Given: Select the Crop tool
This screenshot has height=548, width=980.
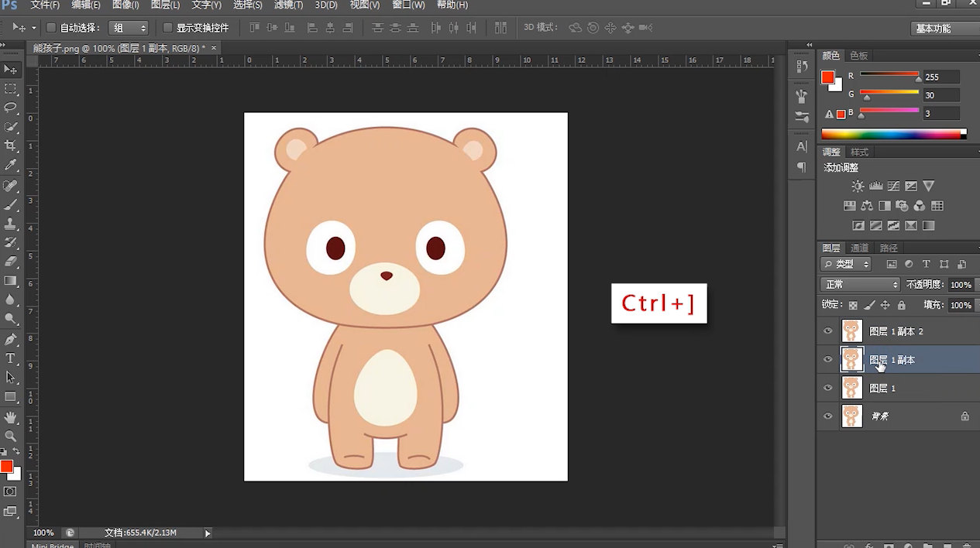Looking at the screenshot, I should (x=11, y=146).
